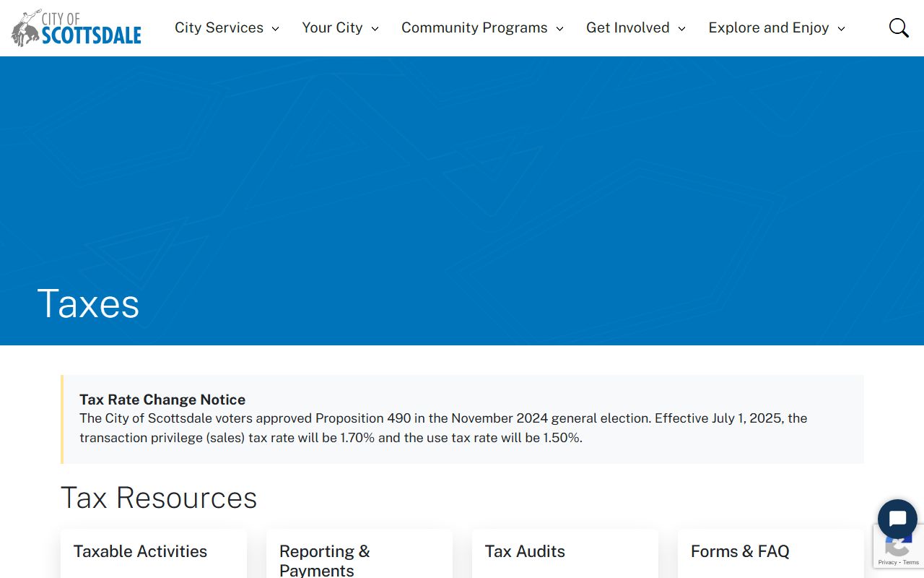Image resolution: width=924 pixels, height=578 pixels.
Task: Open the Tax Audits card
Action: [565, 553]
